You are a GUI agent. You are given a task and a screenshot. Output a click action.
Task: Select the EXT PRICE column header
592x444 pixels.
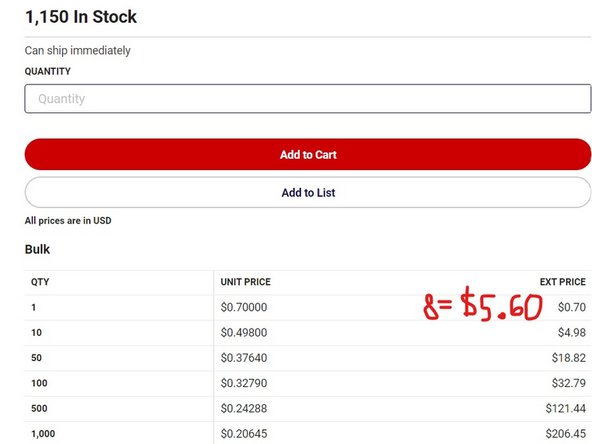(563, 282)
